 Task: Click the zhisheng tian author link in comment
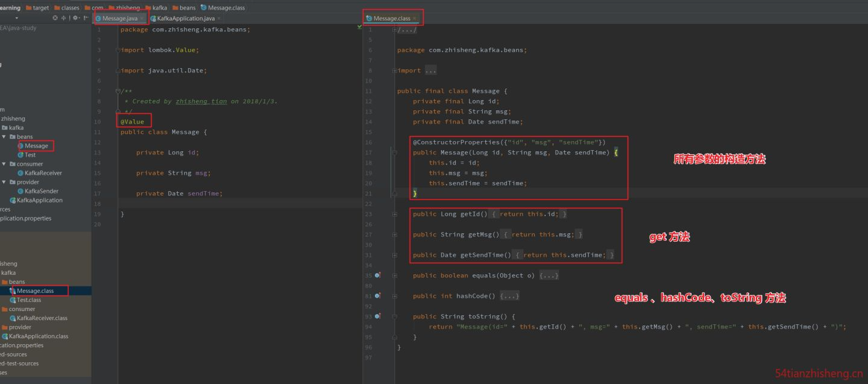click(201, 101)
